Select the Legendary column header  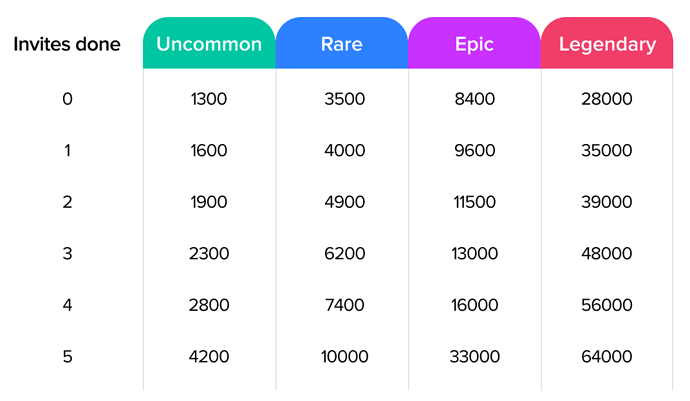(x=607, y=43)
